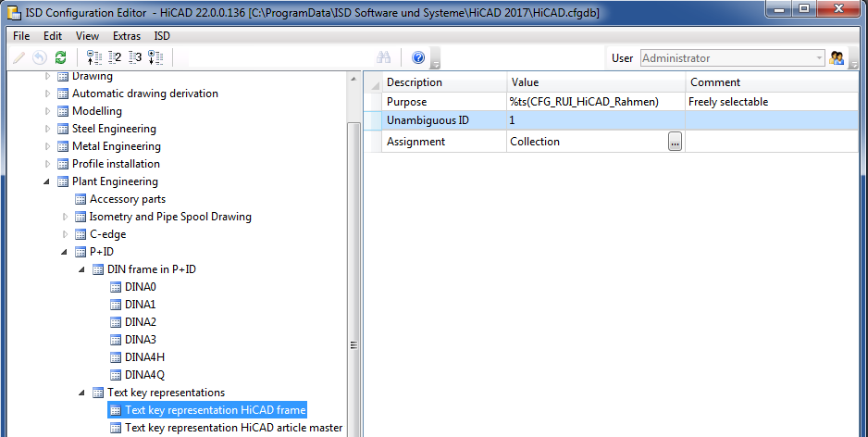Expand Isometry and Pipe Spool Drawing node
The height and width of the screenshot is (437, 868).
(x=66, y=217)
